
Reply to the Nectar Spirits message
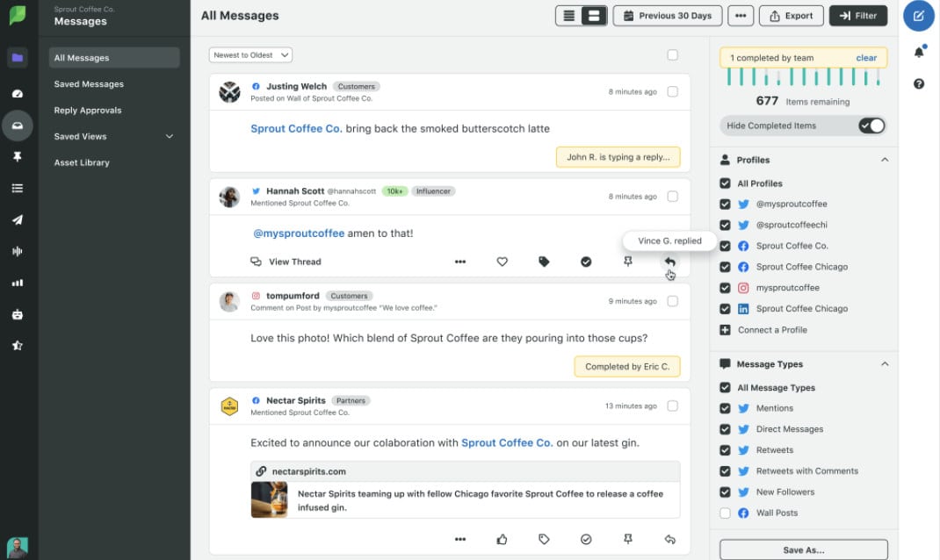(x=669, y=540)
